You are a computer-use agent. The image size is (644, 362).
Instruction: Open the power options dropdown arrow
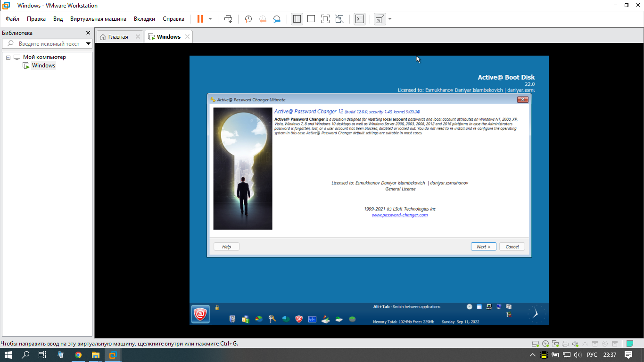pos(210,19)
